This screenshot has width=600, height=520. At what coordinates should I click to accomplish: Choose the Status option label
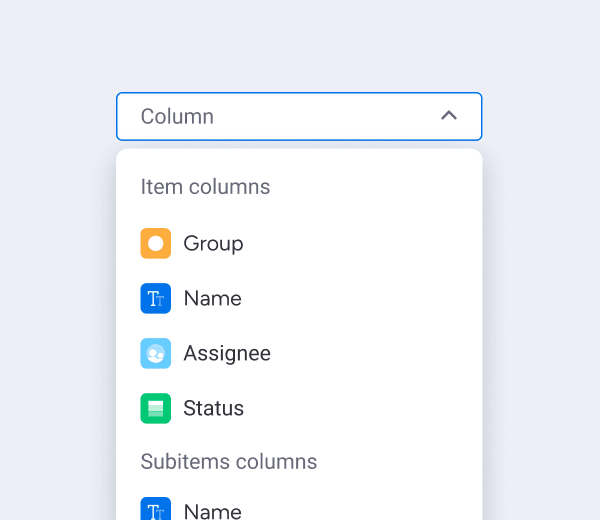pyautogui.click(x=214, y=408)
